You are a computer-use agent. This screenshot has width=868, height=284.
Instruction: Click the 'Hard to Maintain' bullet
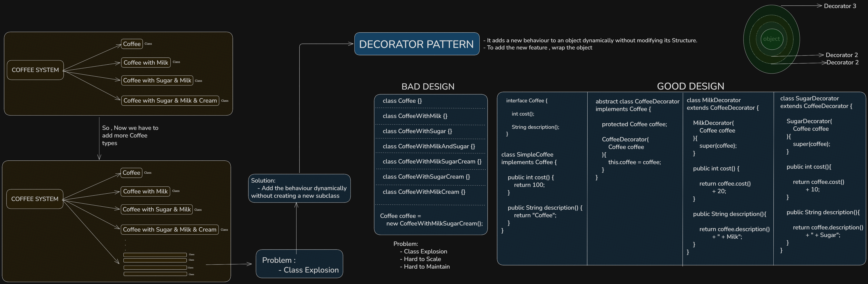coord(425,267)
